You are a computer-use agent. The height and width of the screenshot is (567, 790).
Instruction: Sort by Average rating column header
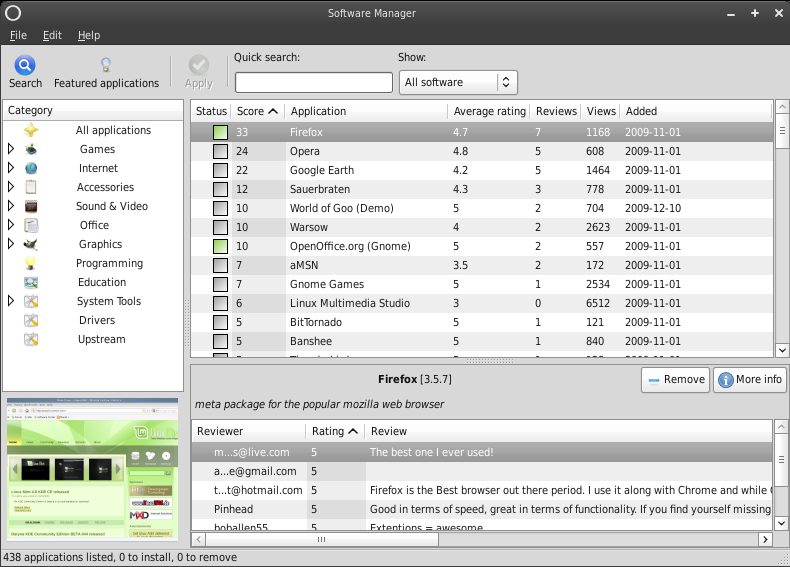489,111
